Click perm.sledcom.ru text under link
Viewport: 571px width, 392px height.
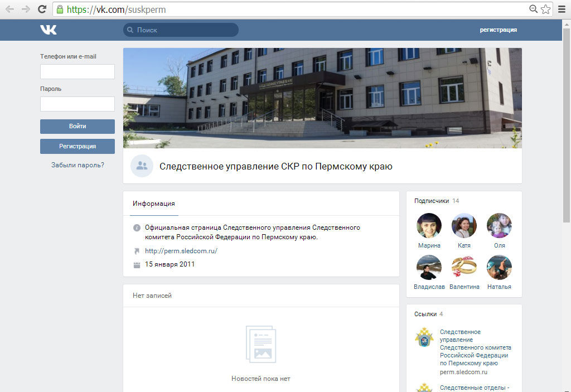point(463,372)
